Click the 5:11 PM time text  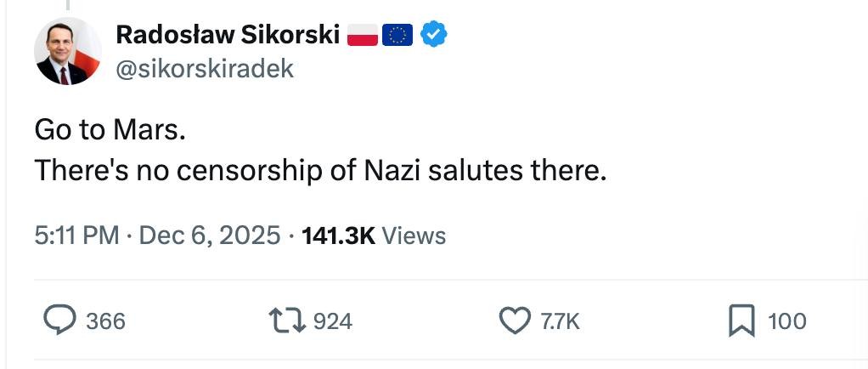point(76,235)
